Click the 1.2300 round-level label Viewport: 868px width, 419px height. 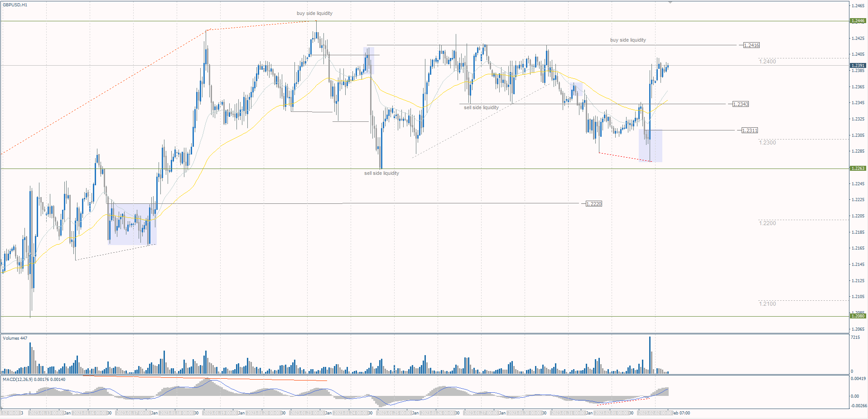point(767,143)
